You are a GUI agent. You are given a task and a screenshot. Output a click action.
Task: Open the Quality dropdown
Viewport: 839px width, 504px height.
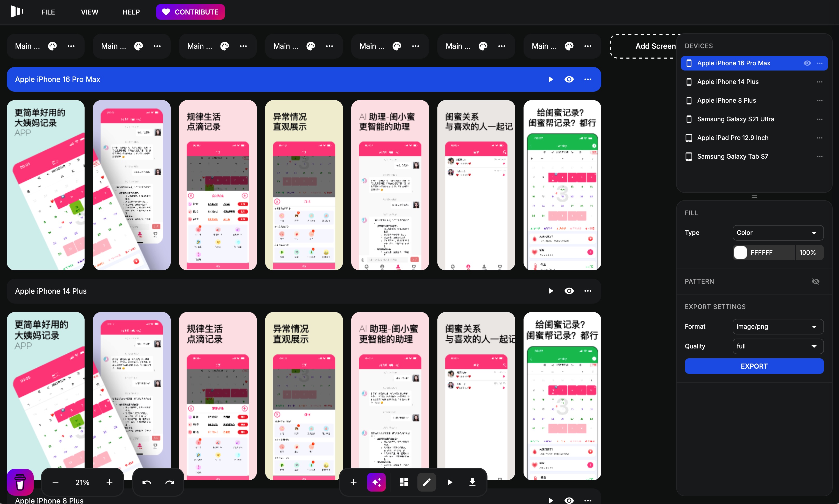pos(778,346)
